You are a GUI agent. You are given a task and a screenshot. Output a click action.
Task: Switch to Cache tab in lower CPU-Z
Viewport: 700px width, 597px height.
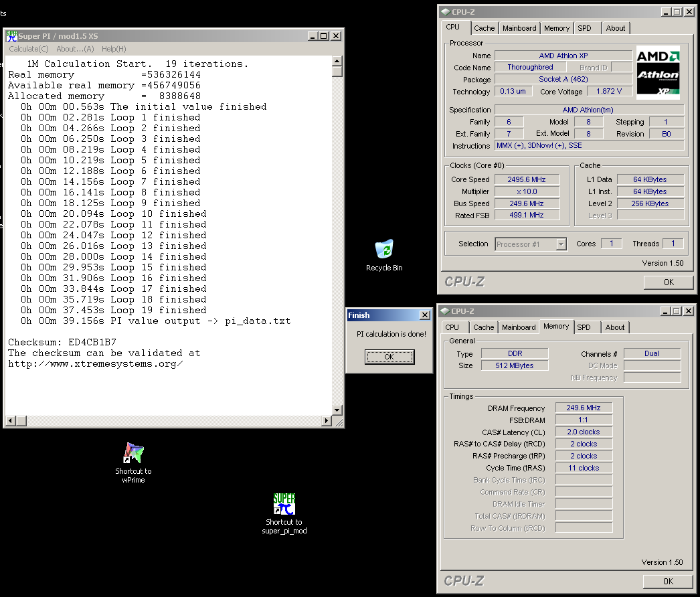[483, 327]
